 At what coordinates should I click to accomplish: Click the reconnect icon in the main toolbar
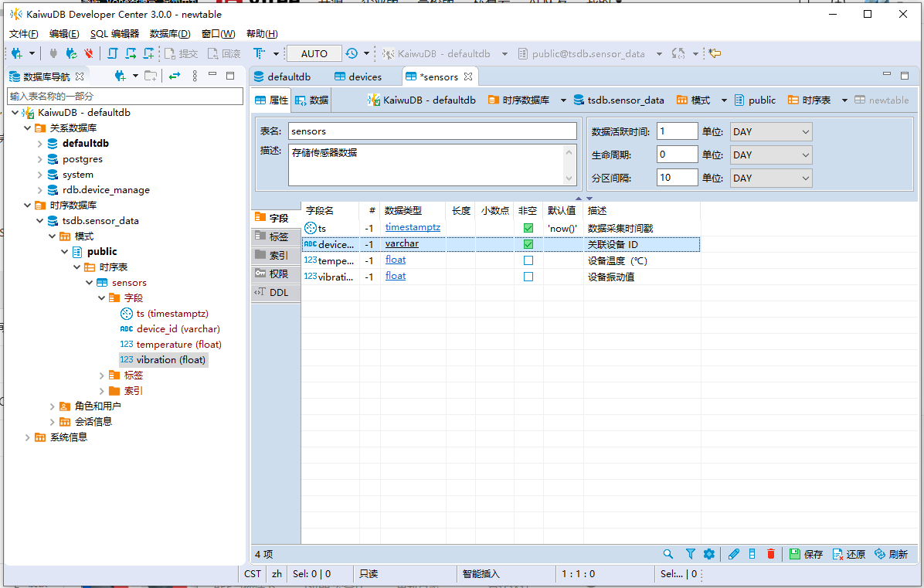pyautogui.click(x=71, y=53)
